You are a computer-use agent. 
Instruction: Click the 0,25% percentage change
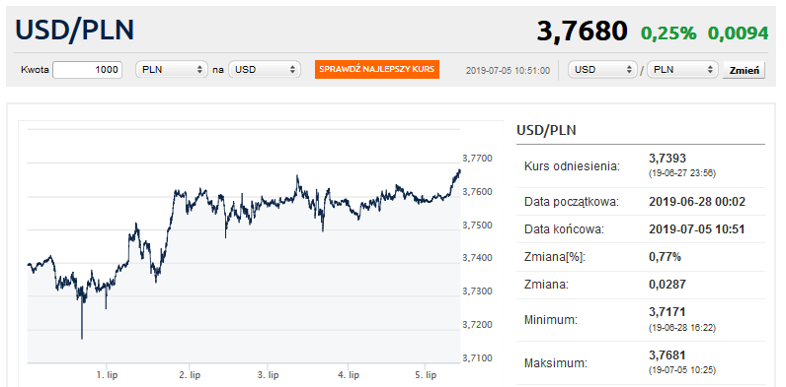click(669, 33)
